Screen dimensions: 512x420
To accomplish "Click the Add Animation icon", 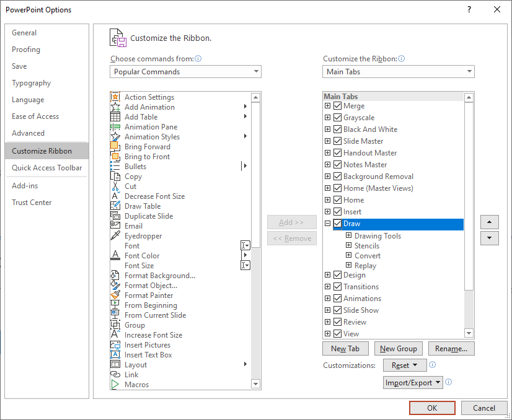I will tap(115, 107).
